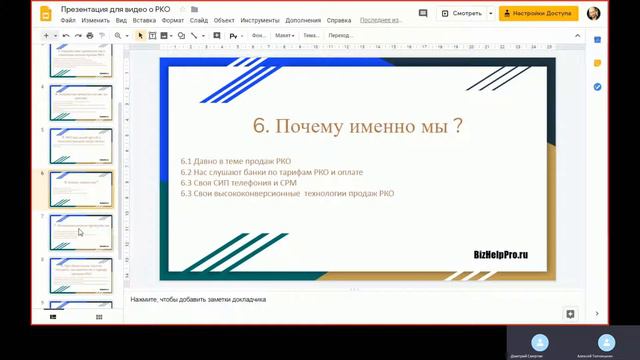Open Google account avatar
Viewport: 640px width, 360px height.
pos(593,13)
